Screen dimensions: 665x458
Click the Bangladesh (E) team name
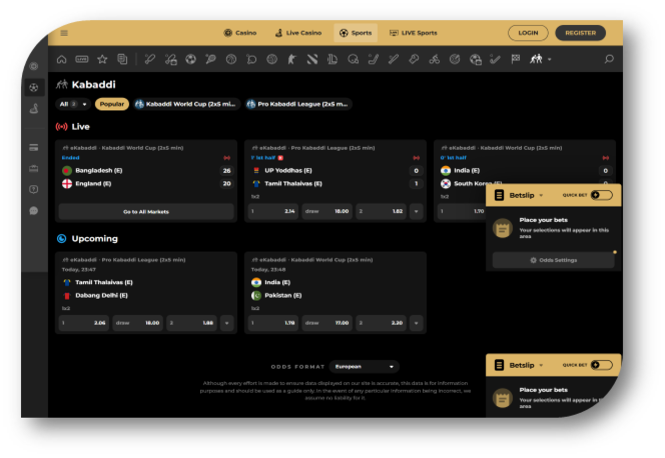click(x=99, y=170)
